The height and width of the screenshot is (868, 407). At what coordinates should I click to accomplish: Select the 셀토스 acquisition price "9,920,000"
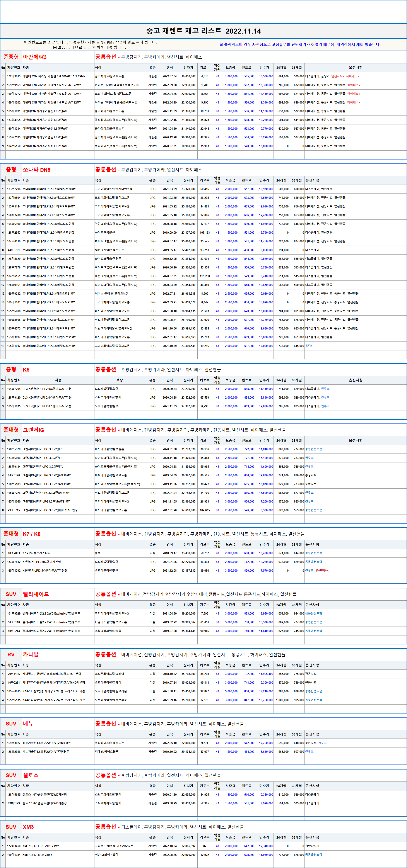[x=267, y=803]
